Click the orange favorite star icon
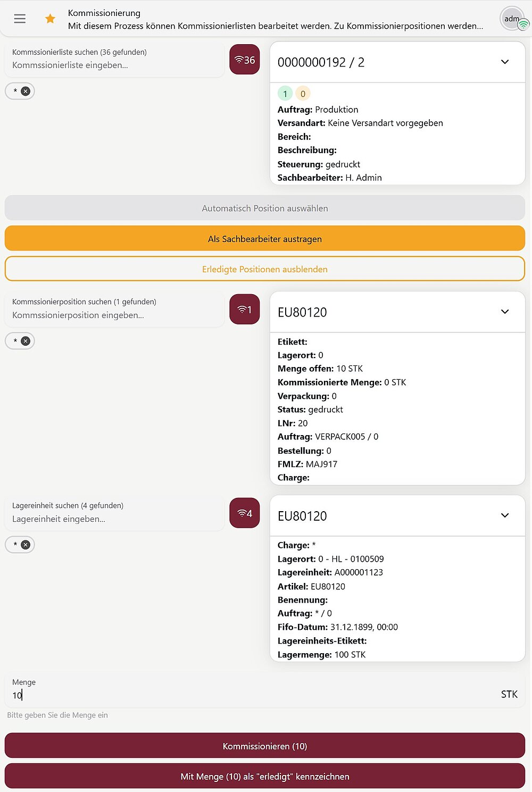Viewport: 532px width, 792px height. tap(50, 19)
